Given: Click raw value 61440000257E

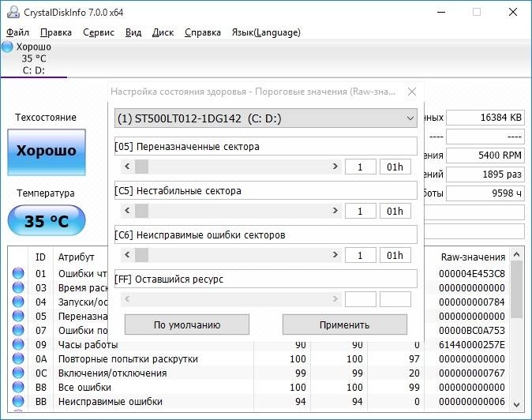Looking at the screenshot, I should coord(472,345).
